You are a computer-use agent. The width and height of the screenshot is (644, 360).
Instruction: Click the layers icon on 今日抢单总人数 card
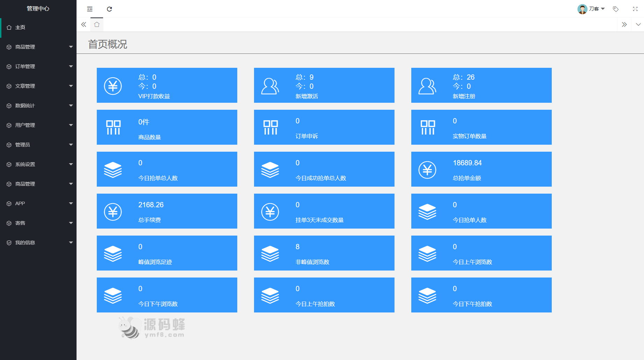pos(113,170)
